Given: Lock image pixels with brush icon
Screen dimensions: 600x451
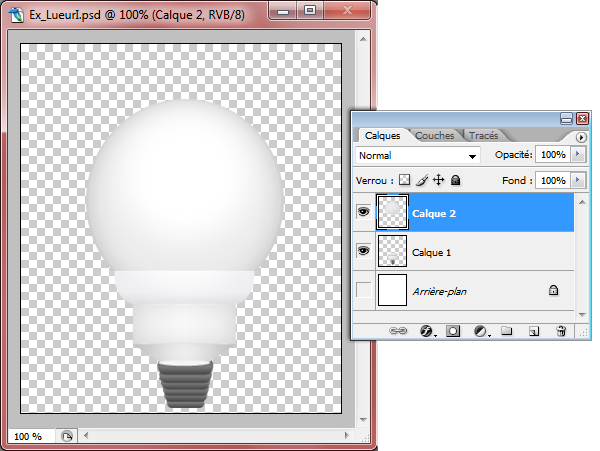Looking at the screenshot, I should 422,181.
